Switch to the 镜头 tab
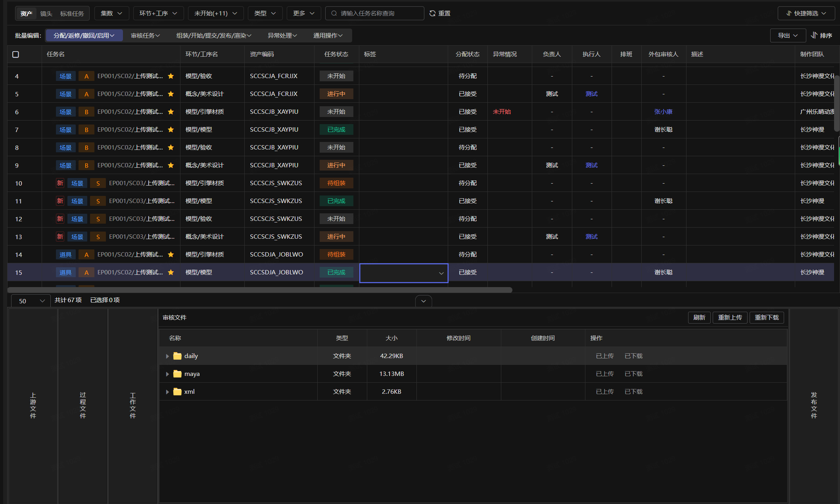 (46, 13)
